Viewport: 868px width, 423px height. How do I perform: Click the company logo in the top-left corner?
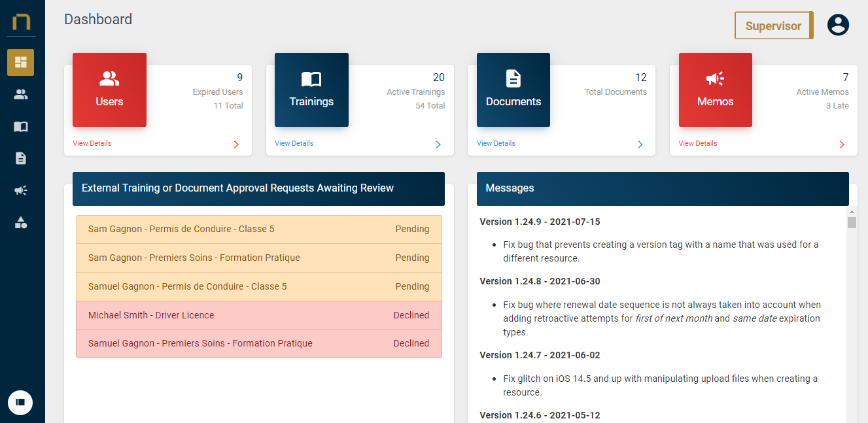tap(22, 20)
